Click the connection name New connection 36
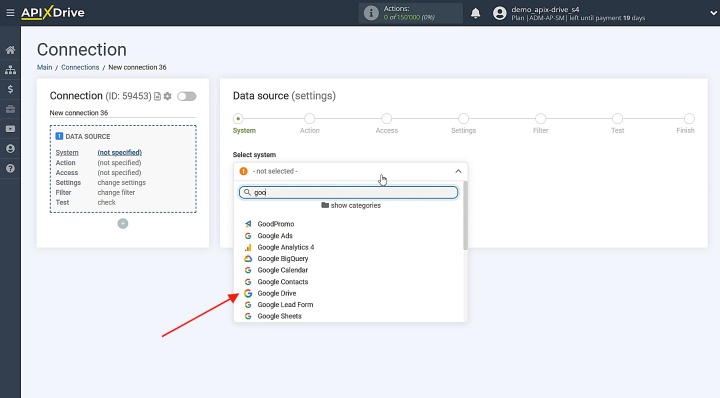 coord(79,113)
